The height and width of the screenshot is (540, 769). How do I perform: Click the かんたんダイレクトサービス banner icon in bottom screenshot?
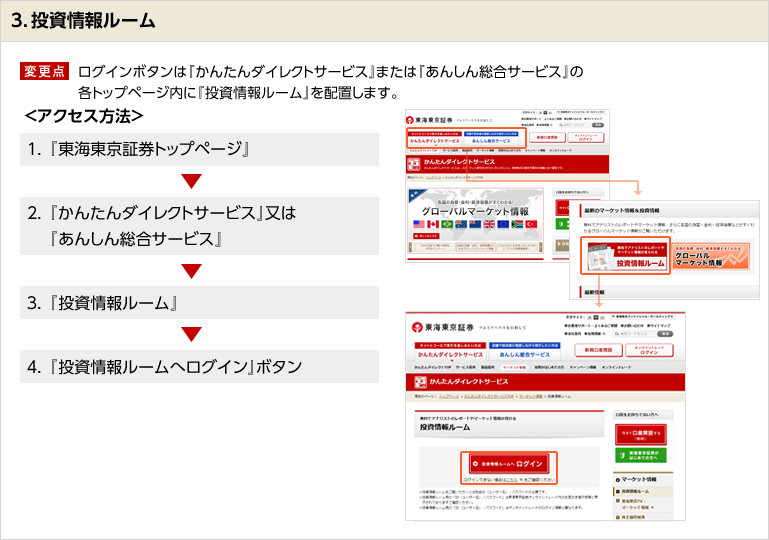pos(421,382)
